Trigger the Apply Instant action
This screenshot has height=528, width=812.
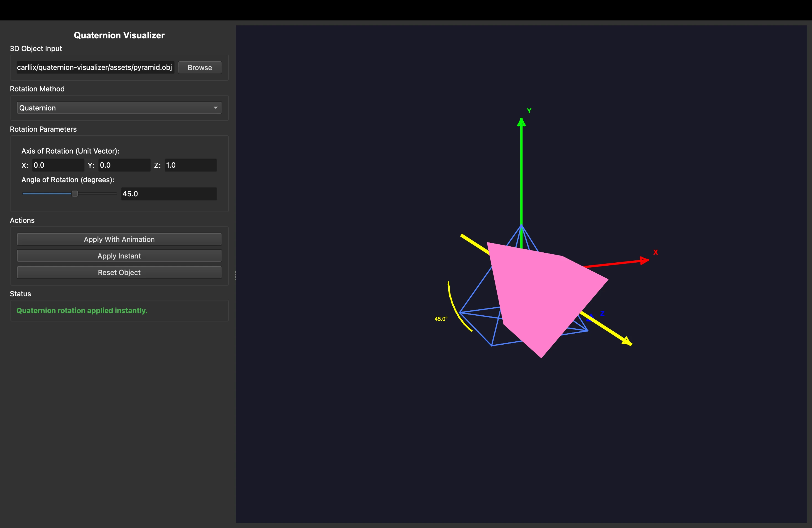click(119, 255)
